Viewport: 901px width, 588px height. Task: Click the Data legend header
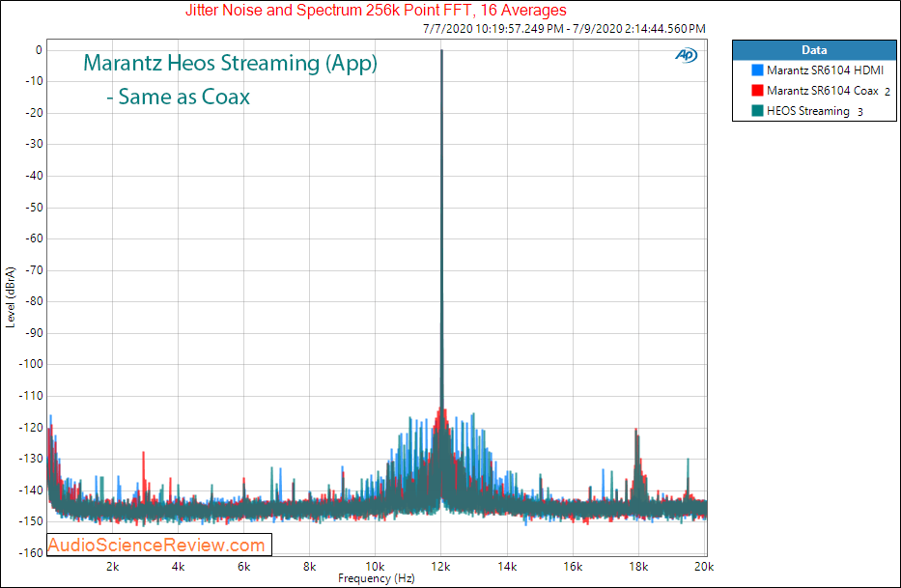coord(814,50)
